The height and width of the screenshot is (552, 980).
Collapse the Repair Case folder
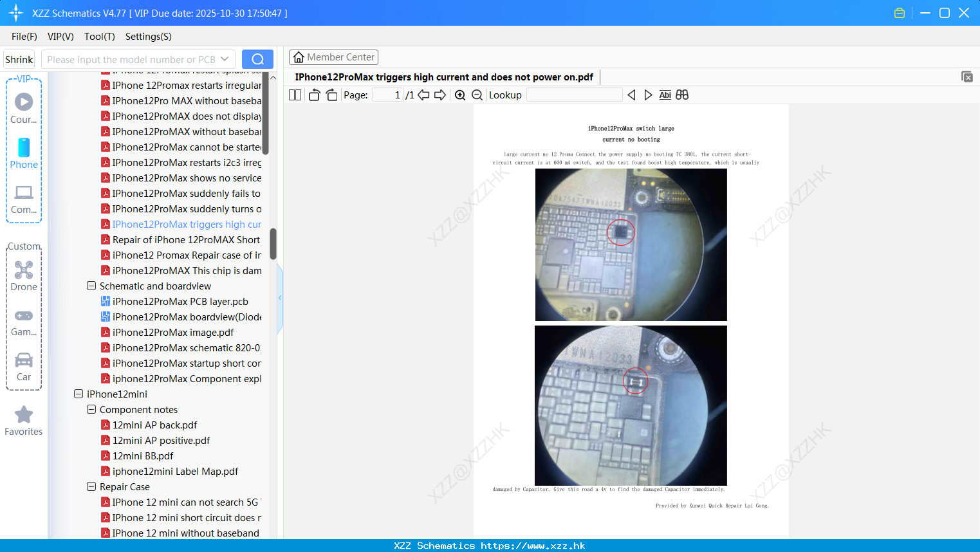[91, 486]
